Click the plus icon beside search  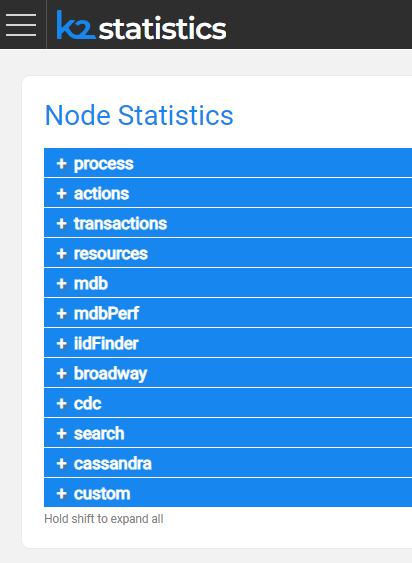(62, 434)
